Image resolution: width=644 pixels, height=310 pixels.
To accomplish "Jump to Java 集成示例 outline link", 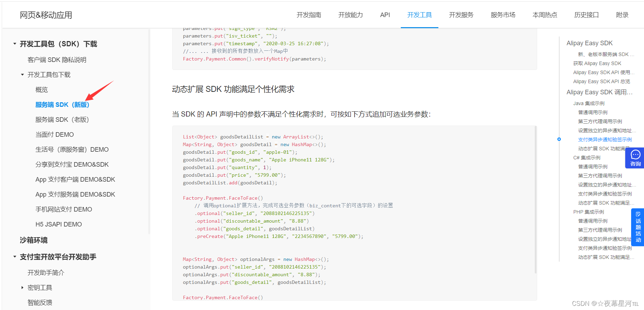I will (589, 103).
